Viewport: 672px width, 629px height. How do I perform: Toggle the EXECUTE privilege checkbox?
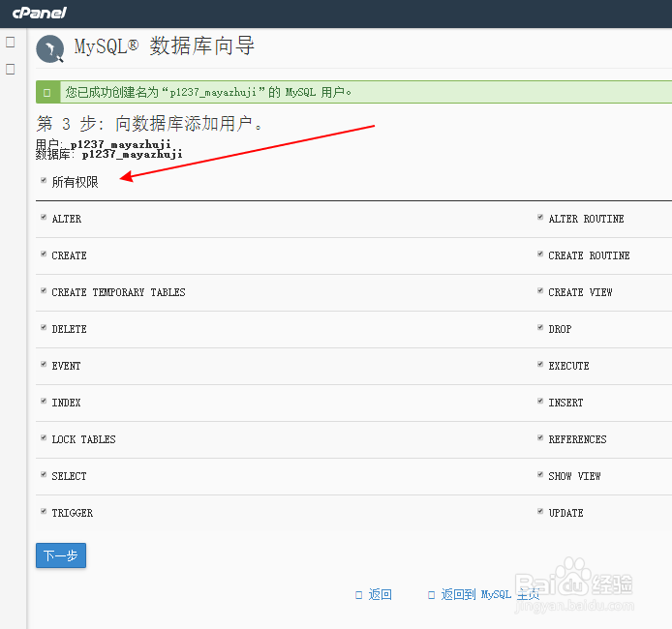click(x=540, y=365)
